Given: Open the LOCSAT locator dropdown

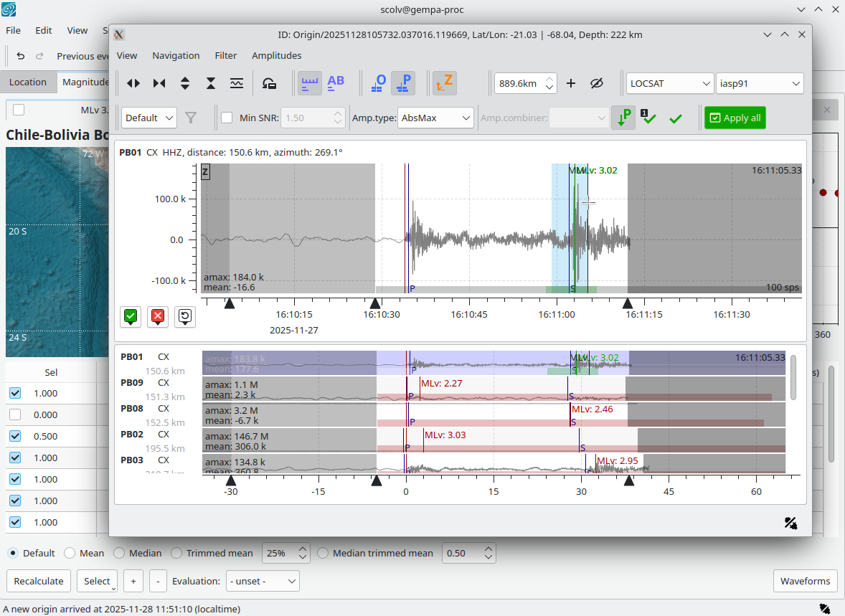Looking at the screenshot, I should [669, 83].
